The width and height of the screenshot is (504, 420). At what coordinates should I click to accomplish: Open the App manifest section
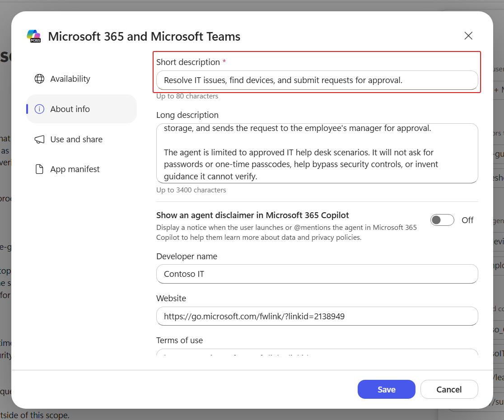[81, 169]
